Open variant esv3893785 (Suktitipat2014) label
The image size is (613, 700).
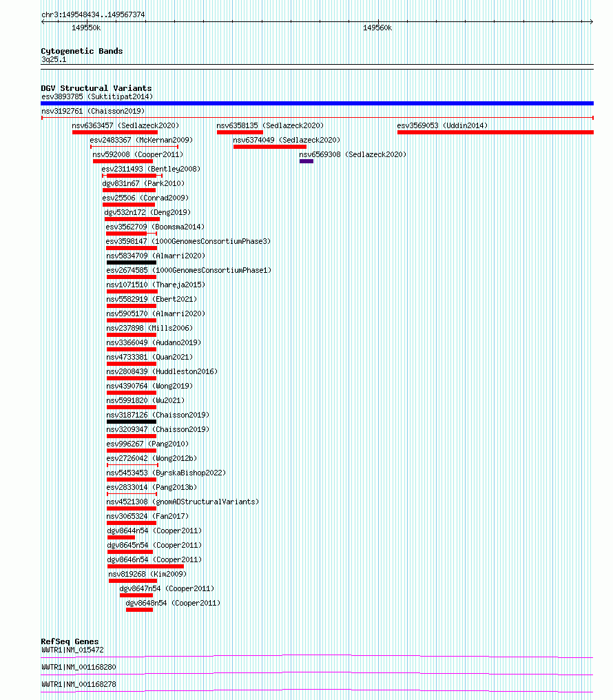tap(97, 96)
